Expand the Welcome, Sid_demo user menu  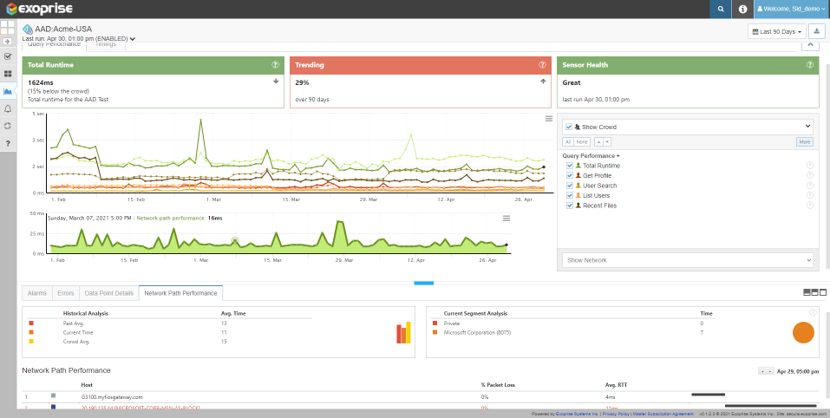[792, 9]
